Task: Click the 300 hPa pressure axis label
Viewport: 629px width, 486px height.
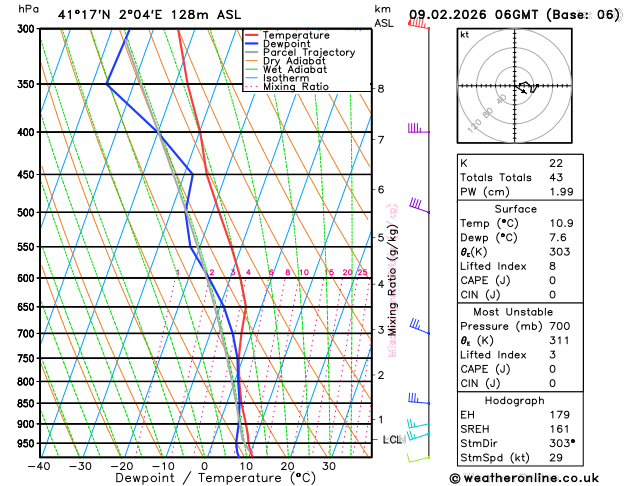Action: tap(28, 29)
